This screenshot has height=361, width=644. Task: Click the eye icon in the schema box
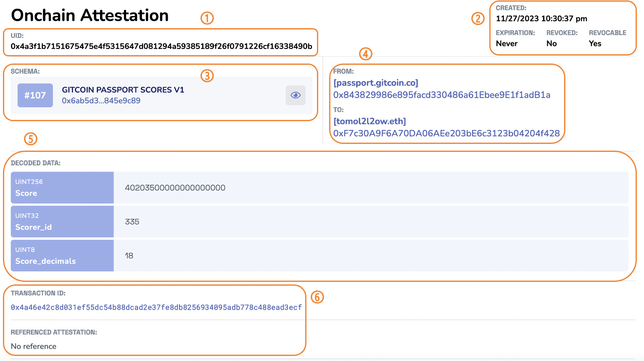[x=296, y=95]
